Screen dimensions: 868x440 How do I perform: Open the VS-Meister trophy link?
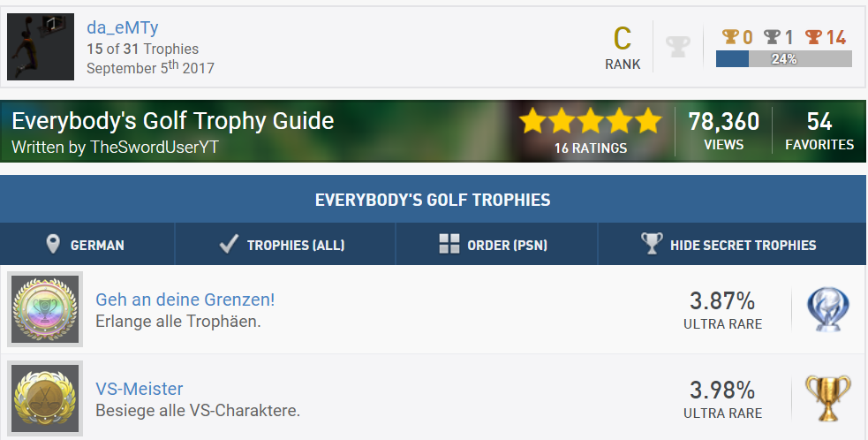pyautogui.click(x=140, y=389)
